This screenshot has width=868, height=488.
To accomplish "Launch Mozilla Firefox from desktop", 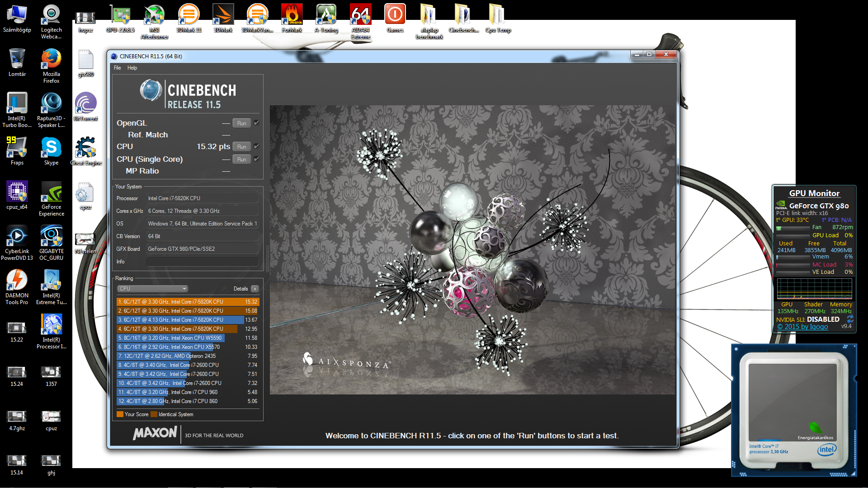I will coord(51,66).
